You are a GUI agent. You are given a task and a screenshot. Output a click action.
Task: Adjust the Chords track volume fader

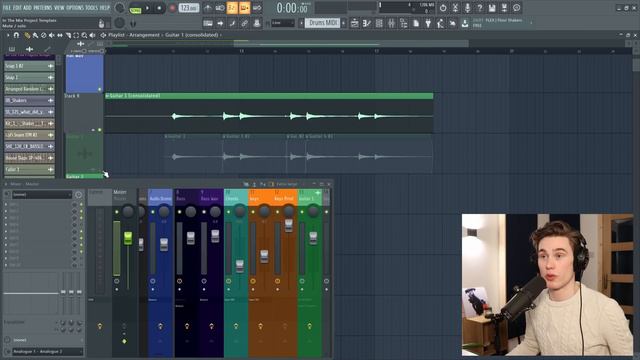click(240, 266)
